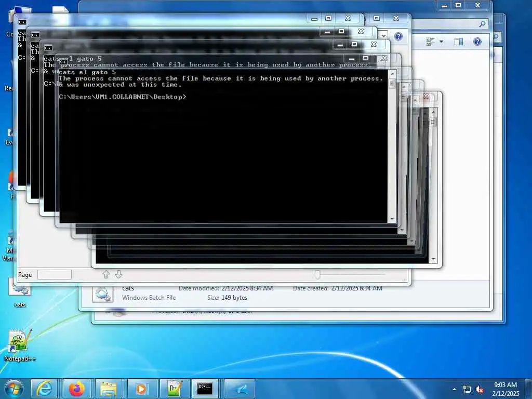532x399 pixels.
Task: Show hidden system tray icons
Action: 454,389
